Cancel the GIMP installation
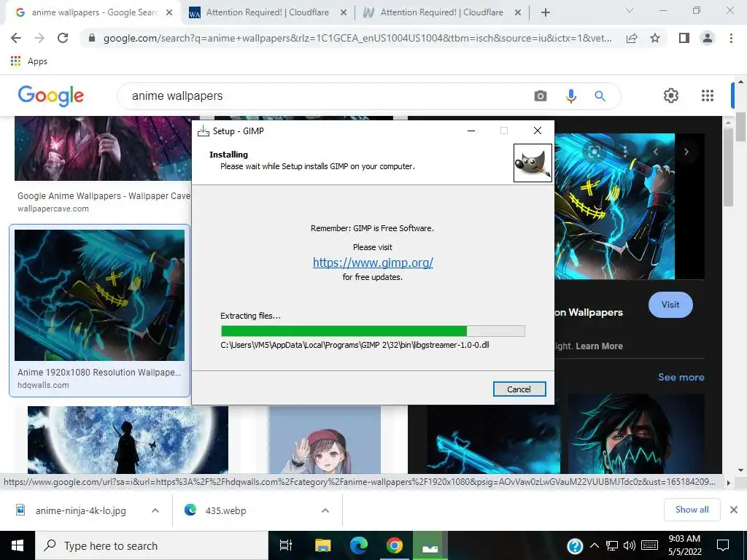This screenshot has width=747, height=560. point(519,389)
